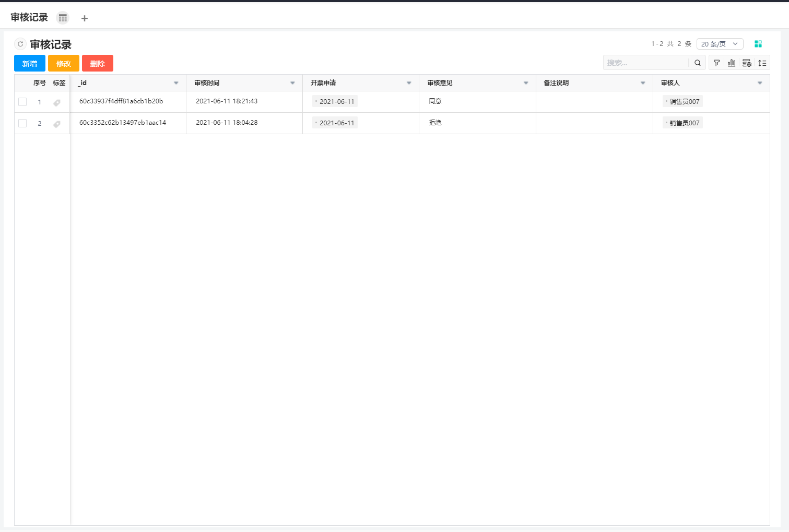The height and width of the screenshot is (532, 789).
Task: Click the 1-2 共 2 条 record count
Action: click(671, 44)
